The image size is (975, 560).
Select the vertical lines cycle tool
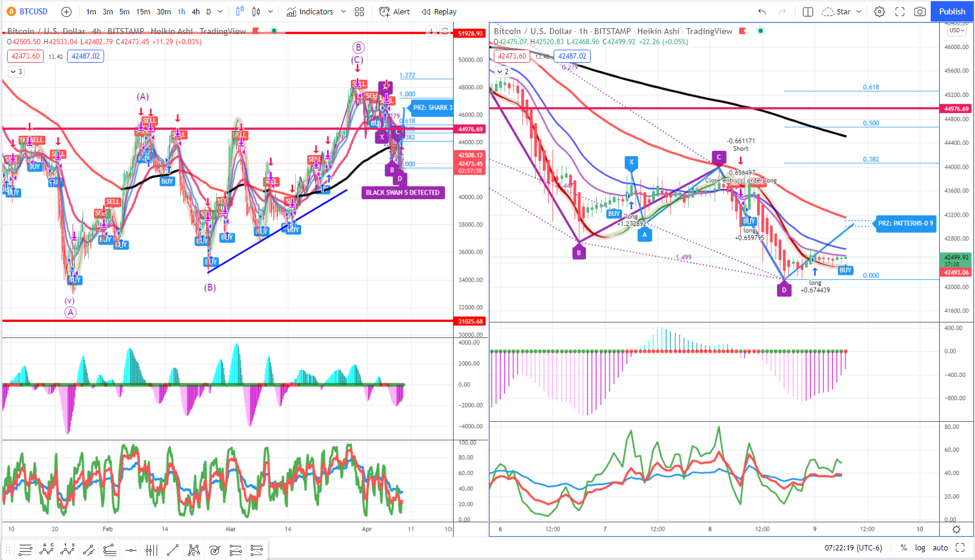coord(151,550)
